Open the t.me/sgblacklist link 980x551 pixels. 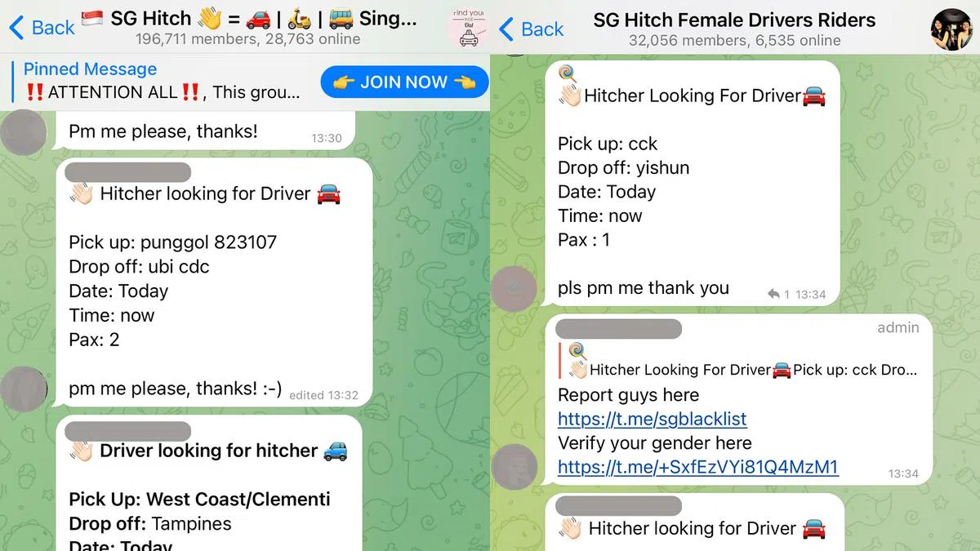pyautogui.click(x=652, y=419)
